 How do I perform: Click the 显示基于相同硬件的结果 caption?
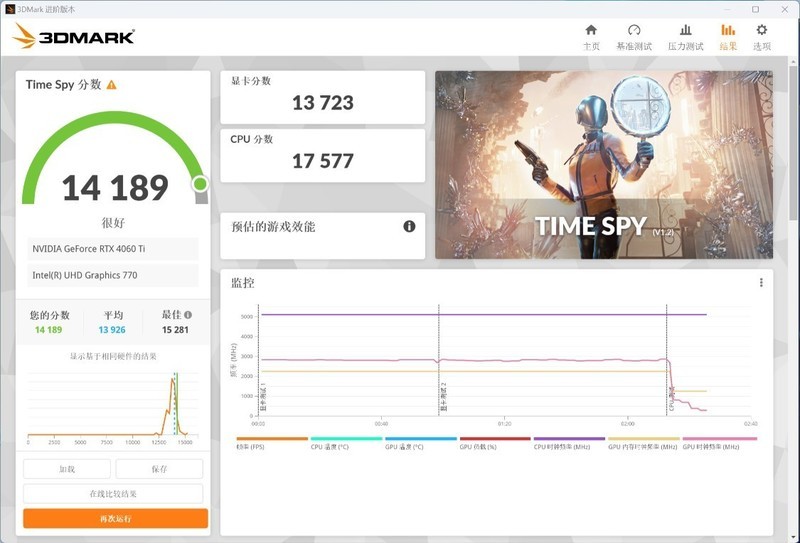pos(113,356)
